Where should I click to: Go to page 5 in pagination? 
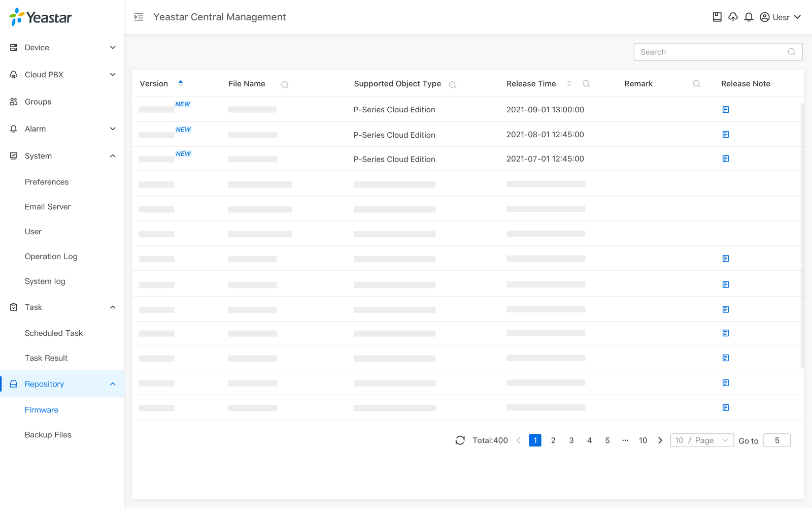point(607,440)
